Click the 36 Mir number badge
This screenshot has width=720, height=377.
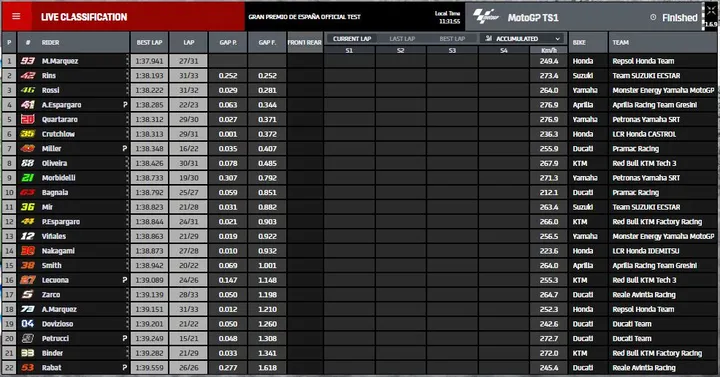[x=28, y=207]
